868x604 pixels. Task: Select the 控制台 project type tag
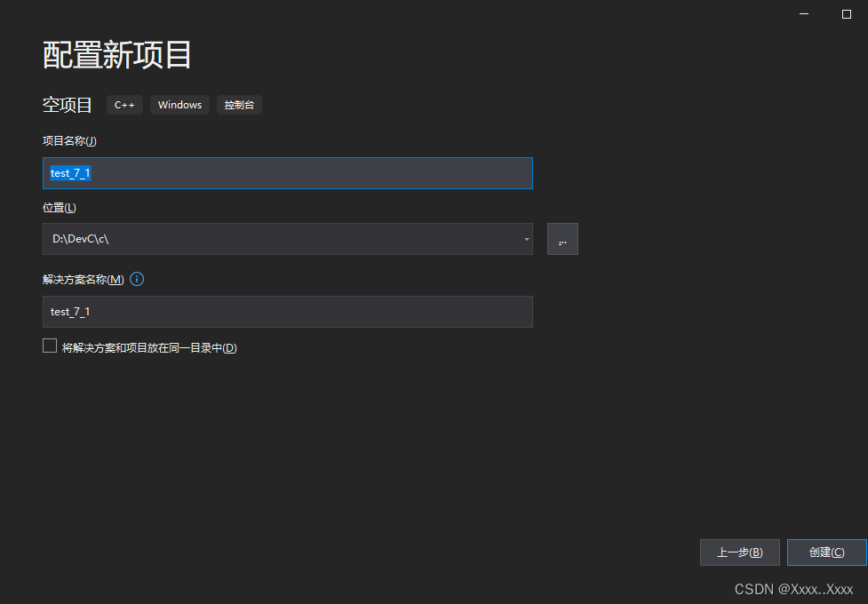pyautogui.click(x=239, y=105)
